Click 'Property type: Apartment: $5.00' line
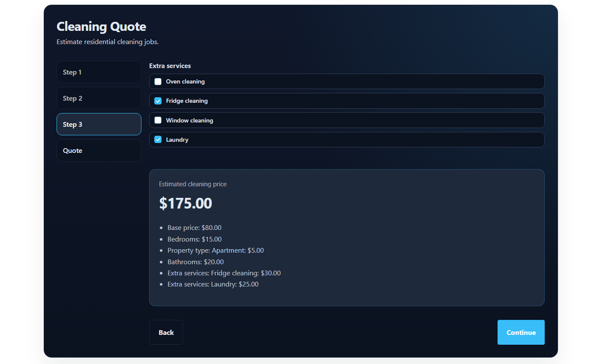Viewport: 603px width, 364px height. click(x=216, y=251)
